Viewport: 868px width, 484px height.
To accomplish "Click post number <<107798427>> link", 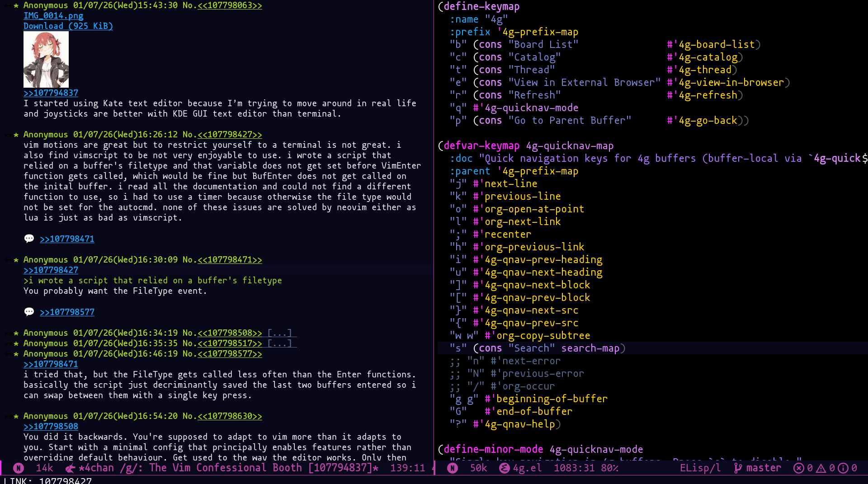I will (230, 135).
